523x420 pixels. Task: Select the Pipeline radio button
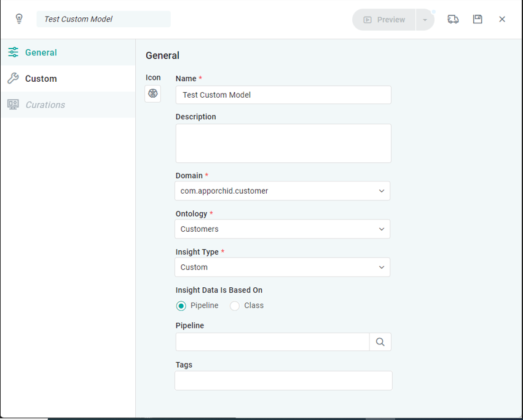tap(181, 306)
